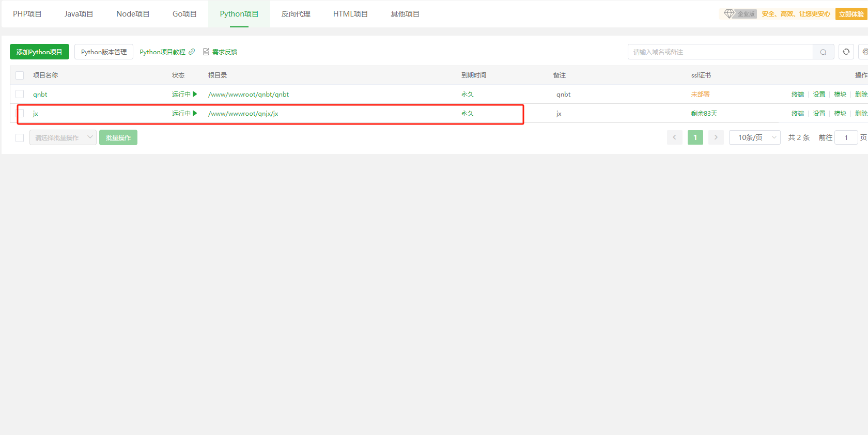
Task: Click the qnbt running status play icon
Action: click(195, 94)
